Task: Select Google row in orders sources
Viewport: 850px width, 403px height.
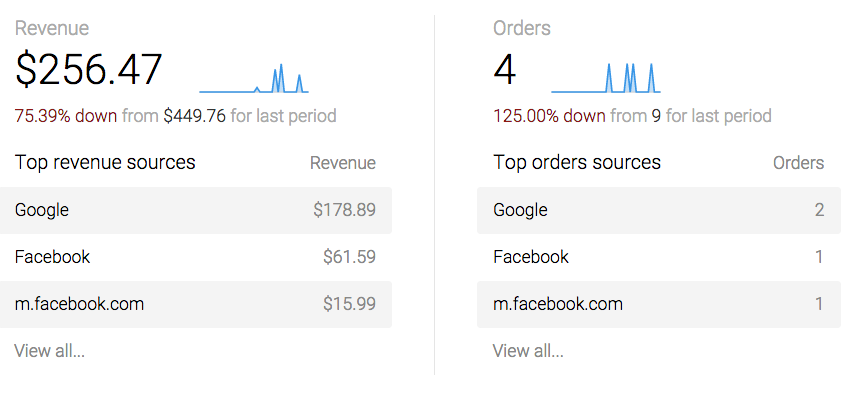Action: pos(658,210)
